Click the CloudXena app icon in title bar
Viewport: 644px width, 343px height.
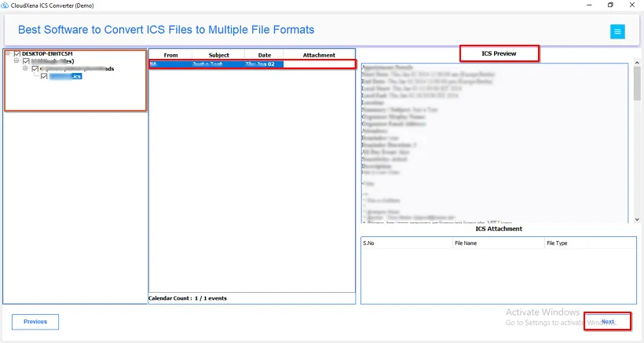[x=5, y=5]
